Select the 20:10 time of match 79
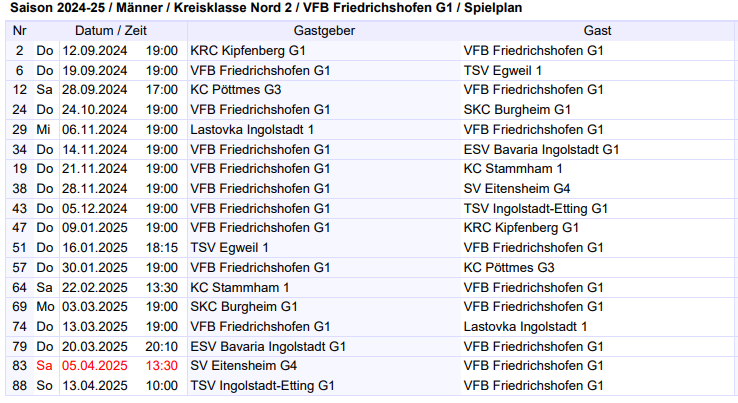Viewport: 738px width, 403px height. pyautogui.click(x=162, y=346)
